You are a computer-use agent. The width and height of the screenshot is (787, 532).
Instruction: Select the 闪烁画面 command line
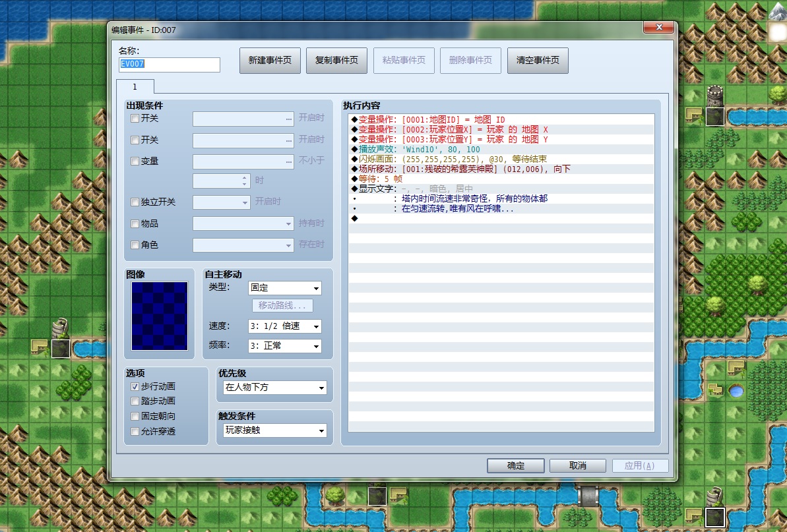[x=501, y=159]
